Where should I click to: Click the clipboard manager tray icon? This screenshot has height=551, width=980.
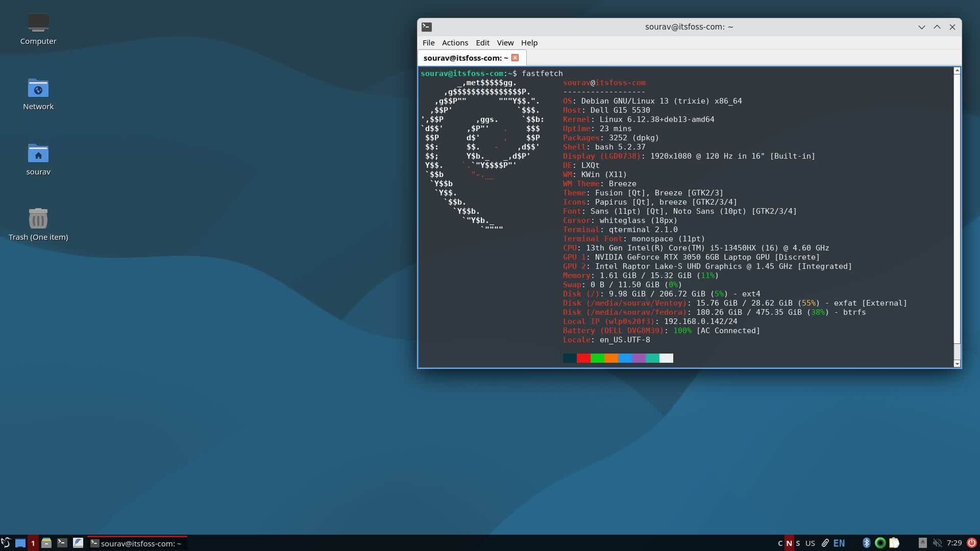[x=894, y=543]
